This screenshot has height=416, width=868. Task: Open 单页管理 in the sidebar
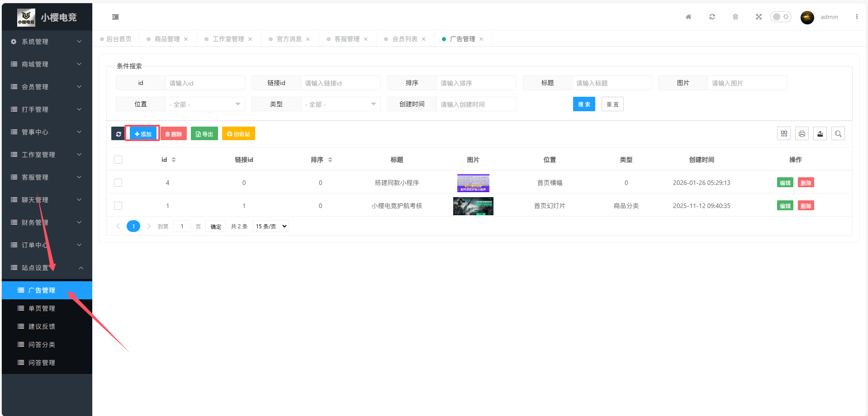(x=42, y=308)
